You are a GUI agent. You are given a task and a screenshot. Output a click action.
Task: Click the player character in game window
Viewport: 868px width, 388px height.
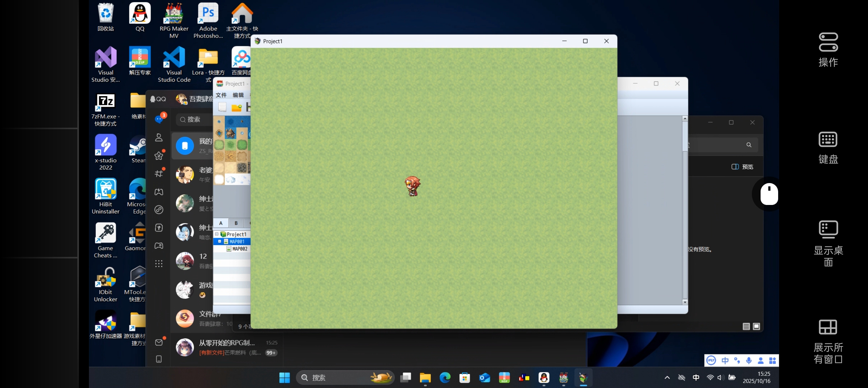pyautogui.click(x=412, y=186)
